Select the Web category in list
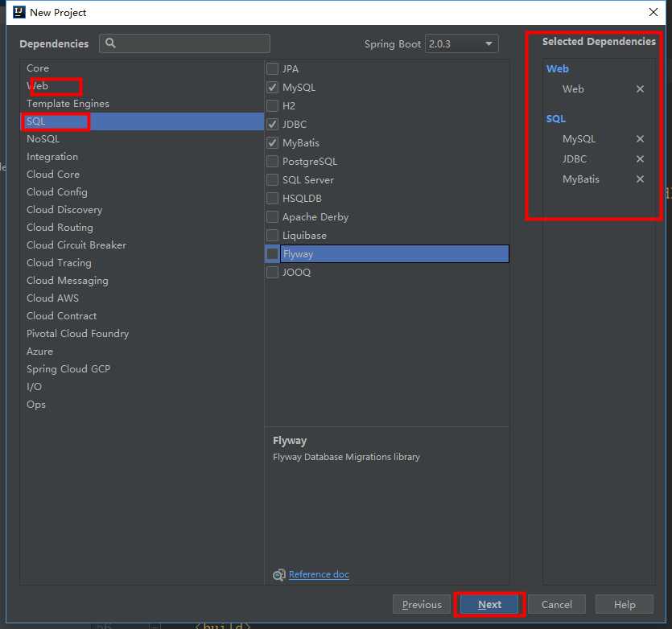The width and height of the screenshot is (672, 629). pos(142,86)
